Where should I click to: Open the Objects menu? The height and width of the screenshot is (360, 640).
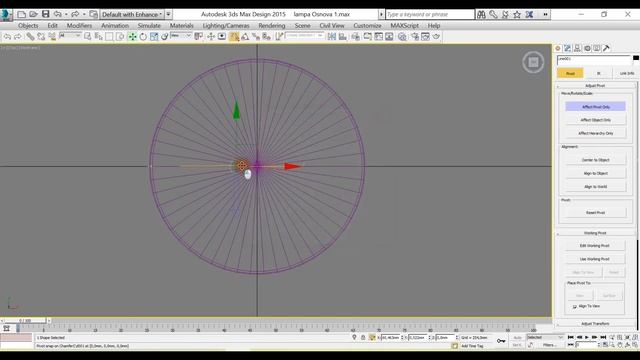[28, 26]
